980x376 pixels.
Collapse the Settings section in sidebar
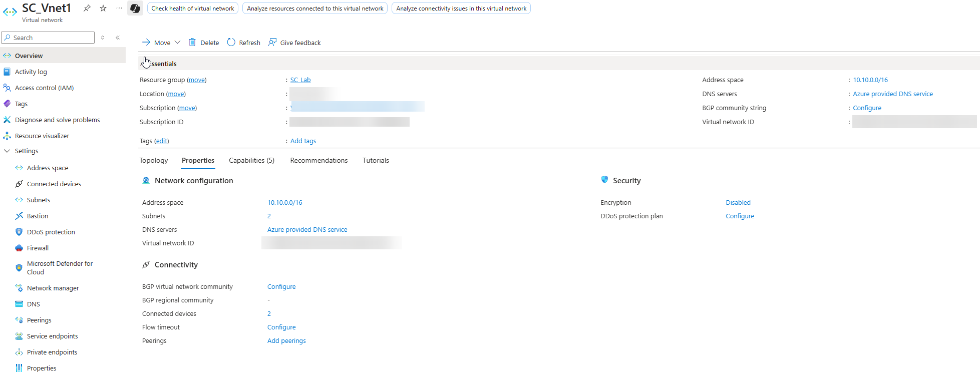[x=7, y=151]
